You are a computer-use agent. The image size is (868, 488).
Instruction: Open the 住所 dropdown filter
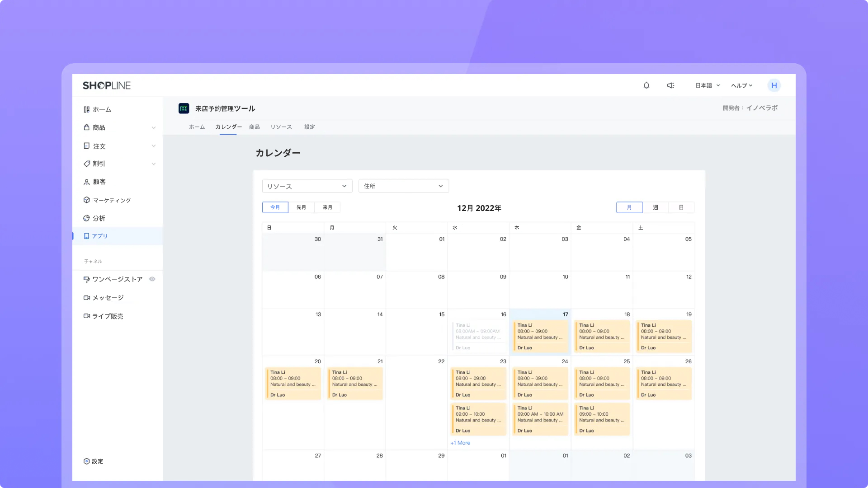point(403,186)
